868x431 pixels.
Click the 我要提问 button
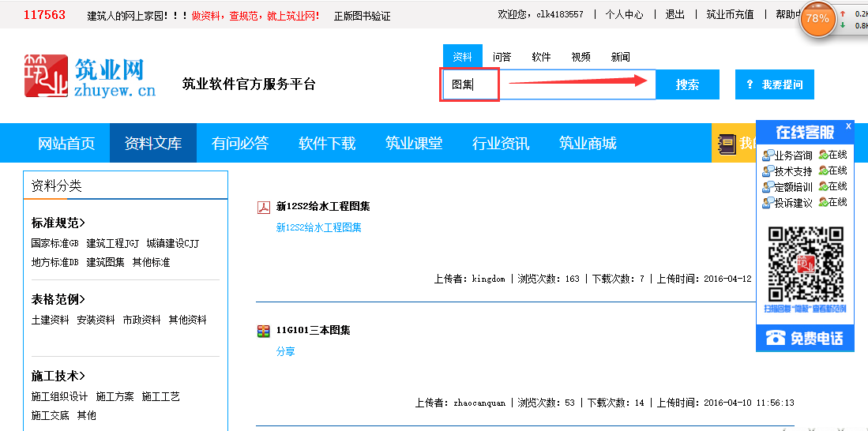[x=774, y=84]
